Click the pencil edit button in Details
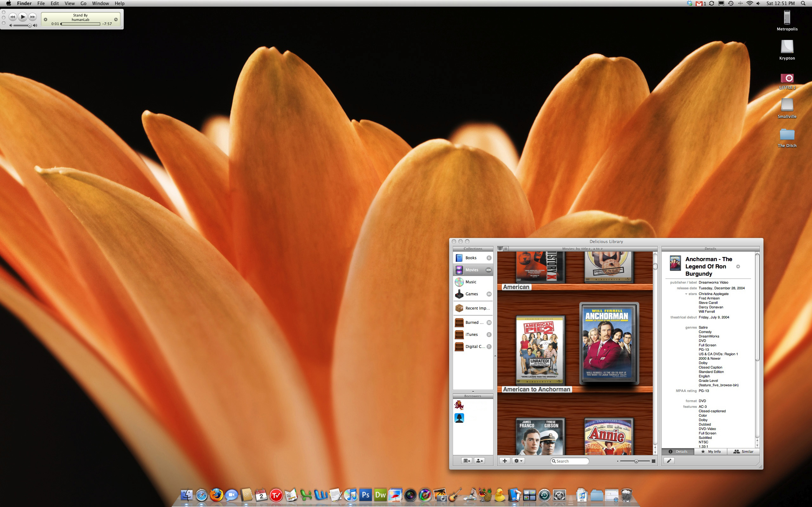 669,461
